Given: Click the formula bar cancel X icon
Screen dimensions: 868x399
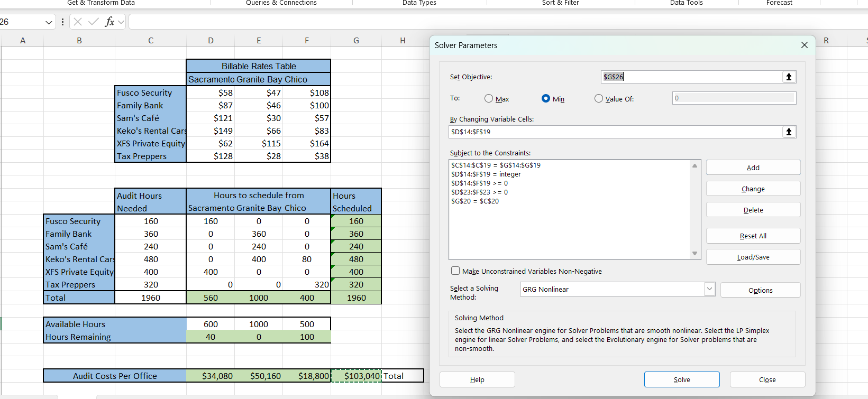Looking at the screenshot, I should (x=78, y=22).
